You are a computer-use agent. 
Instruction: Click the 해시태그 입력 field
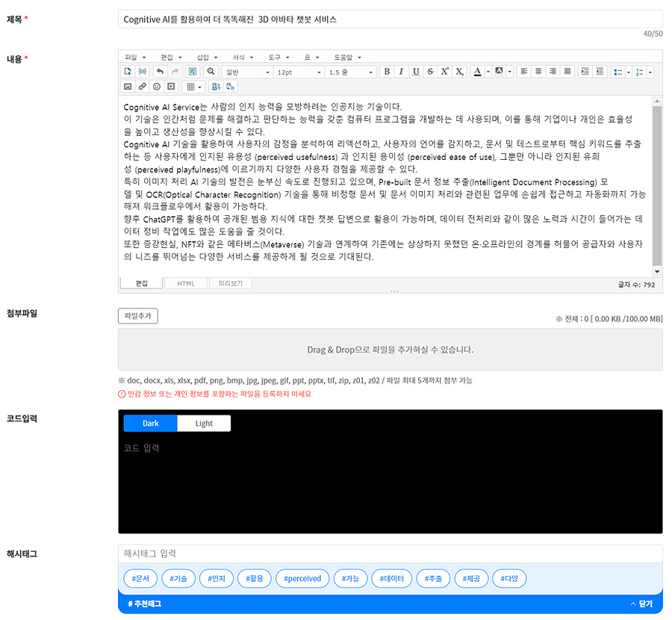[391, 554]
